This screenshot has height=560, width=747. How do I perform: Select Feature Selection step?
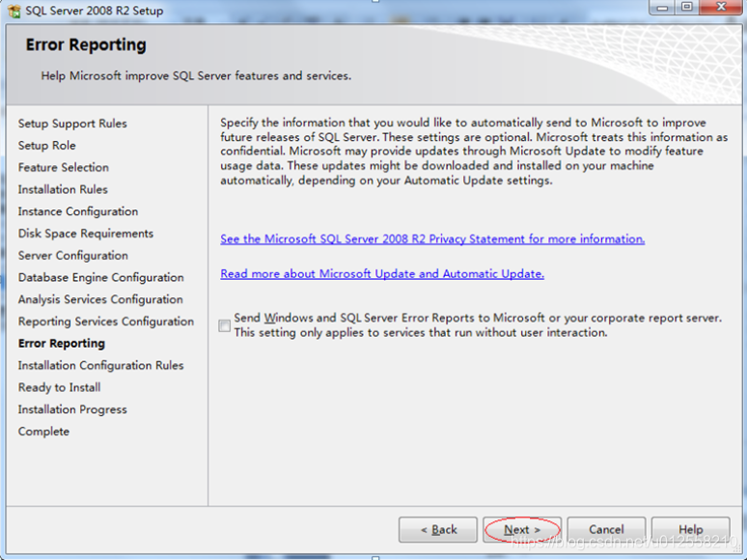point(64,167)
